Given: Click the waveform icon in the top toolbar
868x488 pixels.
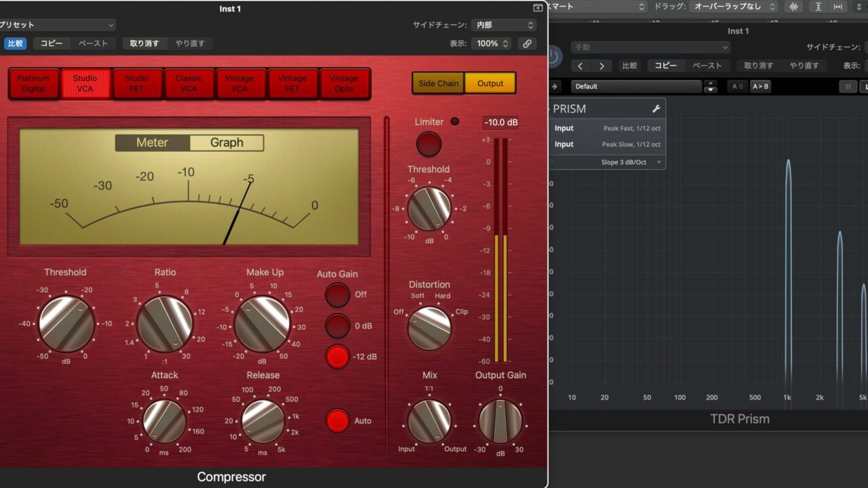Looking at the screenshot, I should tap(792, 7).
